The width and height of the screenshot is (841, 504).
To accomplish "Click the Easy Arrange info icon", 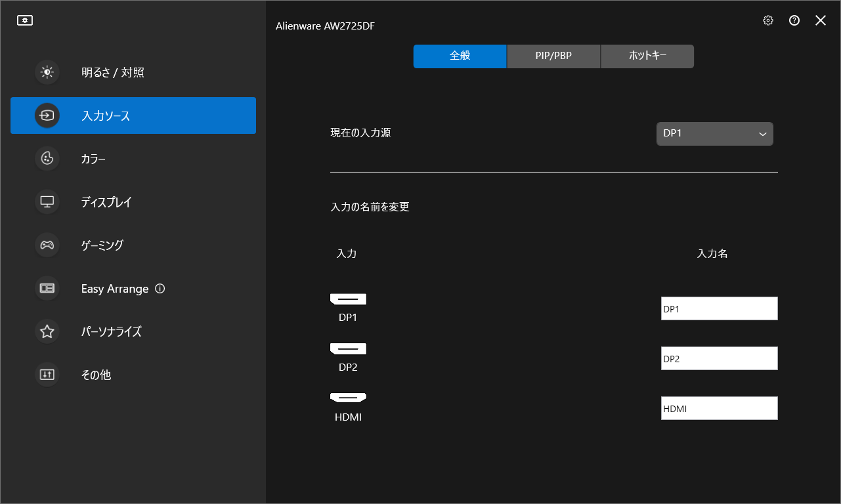I will (160, 288).
